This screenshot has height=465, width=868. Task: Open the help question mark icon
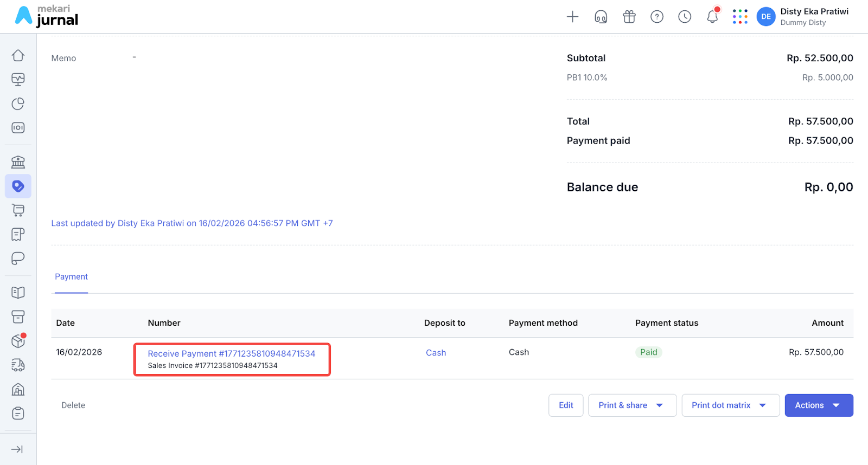tap(657, 17)
